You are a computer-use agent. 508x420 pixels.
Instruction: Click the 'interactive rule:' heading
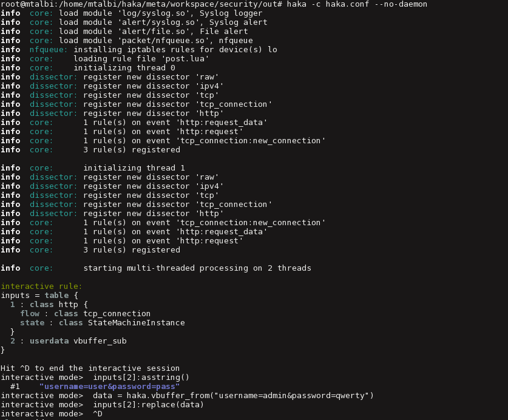point(41,286)
